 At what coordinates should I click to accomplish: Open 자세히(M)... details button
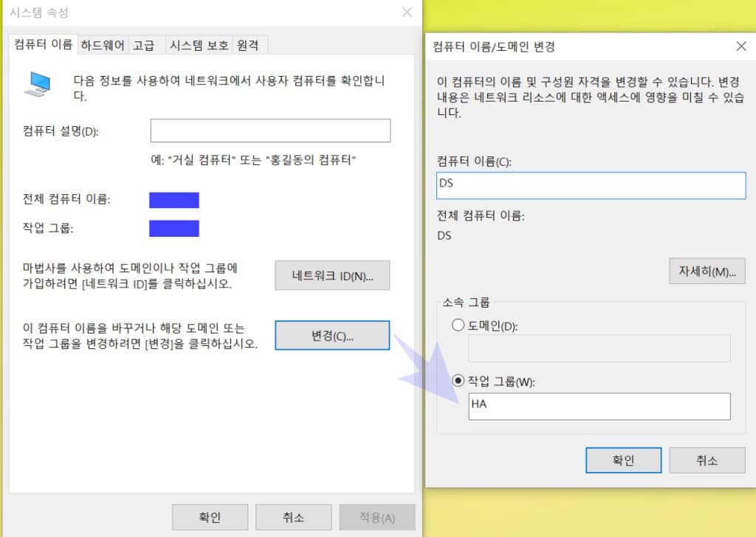click(707, 271)
